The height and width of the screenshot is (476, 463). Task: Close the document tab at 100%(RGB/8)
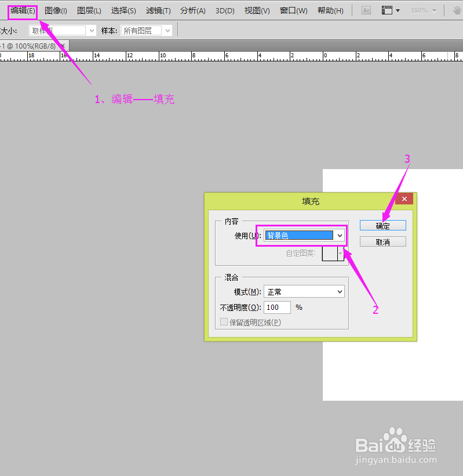[63, 46]
